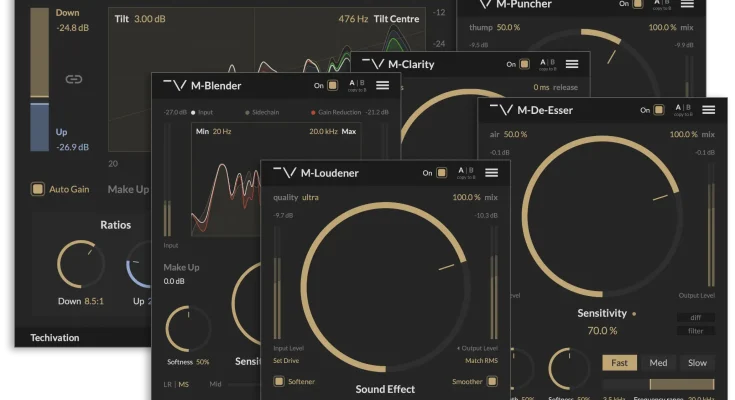Disable the Auto Gain checkbox
735x400 pixels.
tap(38, 188)
